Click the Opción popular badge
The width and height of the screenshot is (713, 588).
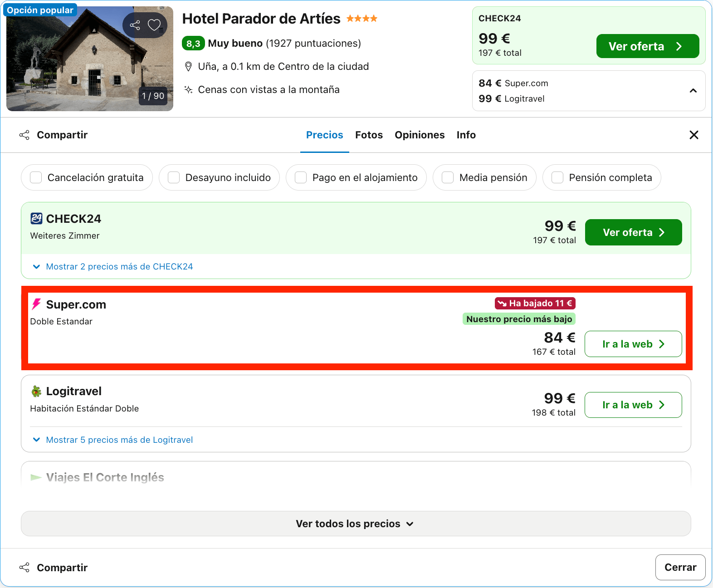click(x=40, y=10)
